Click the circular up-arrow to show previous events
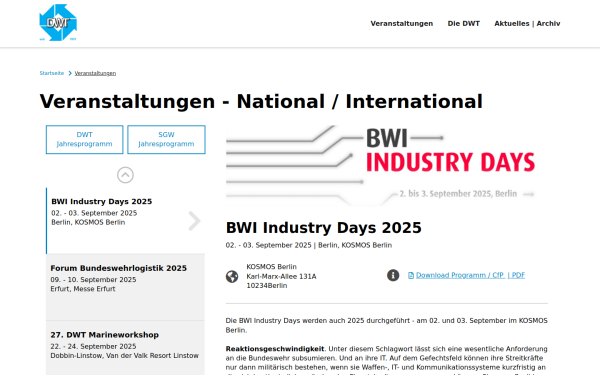Viewport: 600px width, 375px height. point(125,175)
